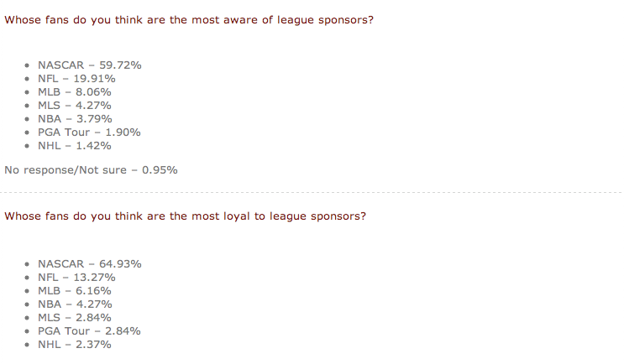Select the NASCAR – 59.72% list item
Viewport: 624px width, 364px height.
point(90,65)
